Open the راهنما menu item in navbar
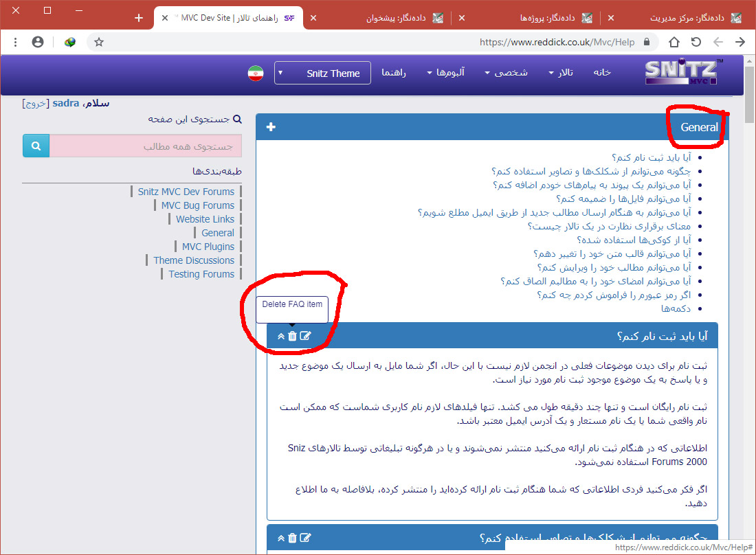Image resolution: width=756 pixels, height=555 pixels. (x=394, y=72)
